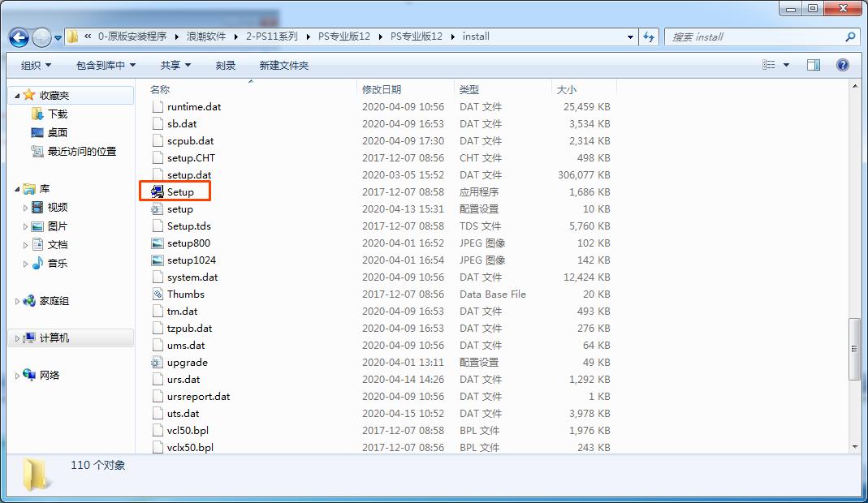Image resolution: width=868 pixels, height=503 pixels.
Task: Open the recent locations dropdown arrow
Action: (58, 38)
